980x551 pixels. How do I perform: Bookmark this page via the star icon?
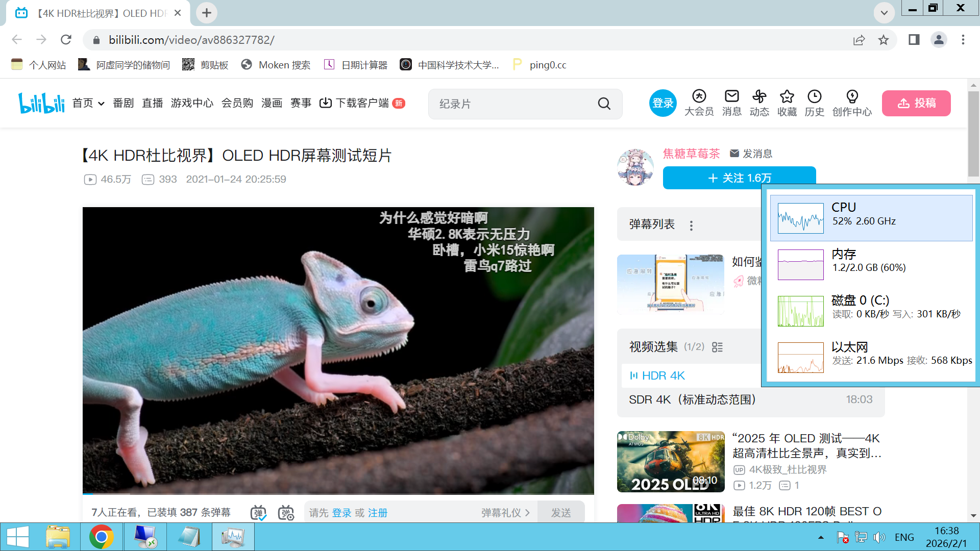tap(884, 39)
